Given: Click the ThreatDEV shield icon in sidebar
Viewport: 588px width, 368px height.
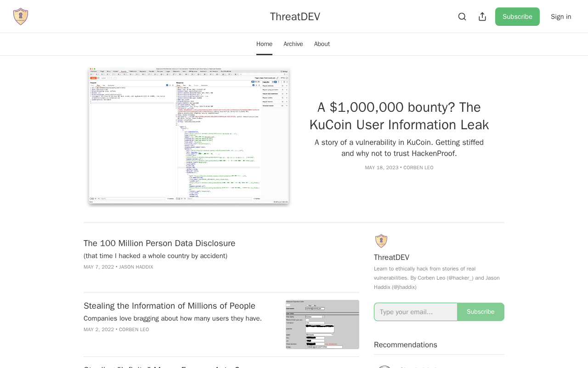Looking at the screenshot, I should tap(381, 241).
